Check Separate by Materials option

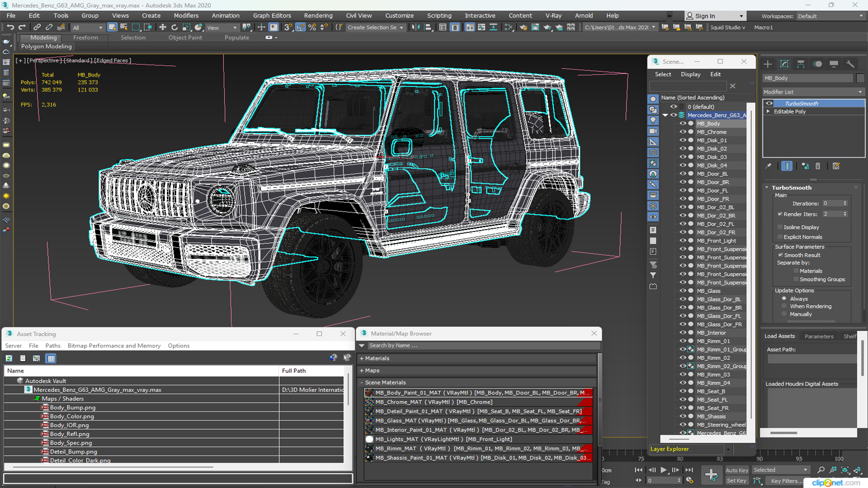(x=796, y=271)
